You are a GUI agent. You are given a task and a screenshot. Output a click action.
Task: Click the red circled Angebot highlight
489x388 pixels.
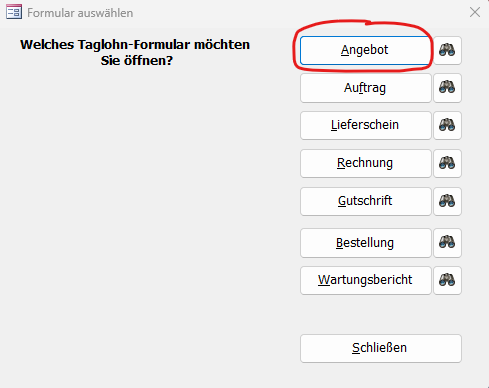(x=363, y=46)
